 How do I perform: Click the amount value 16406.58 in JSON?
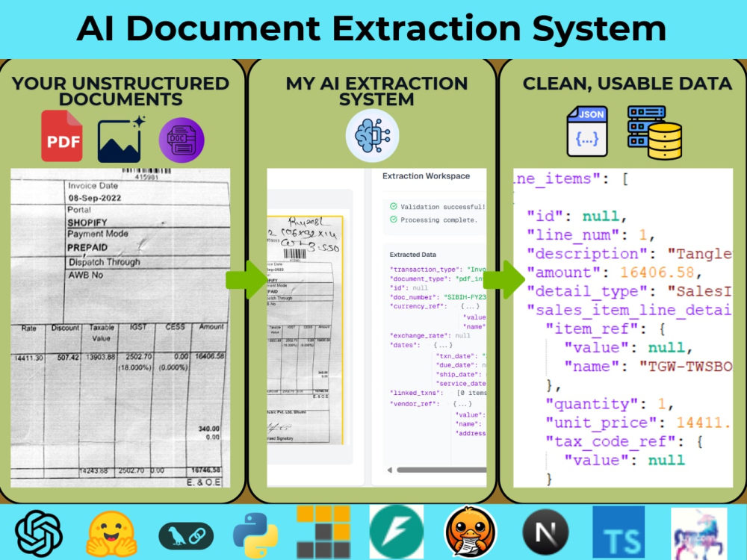click(x=657, y=273)
